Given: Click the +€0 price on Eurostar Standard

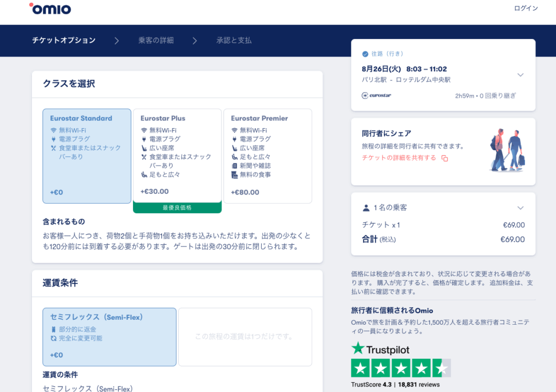Looking at the screenshot, I should coord(56,192).
